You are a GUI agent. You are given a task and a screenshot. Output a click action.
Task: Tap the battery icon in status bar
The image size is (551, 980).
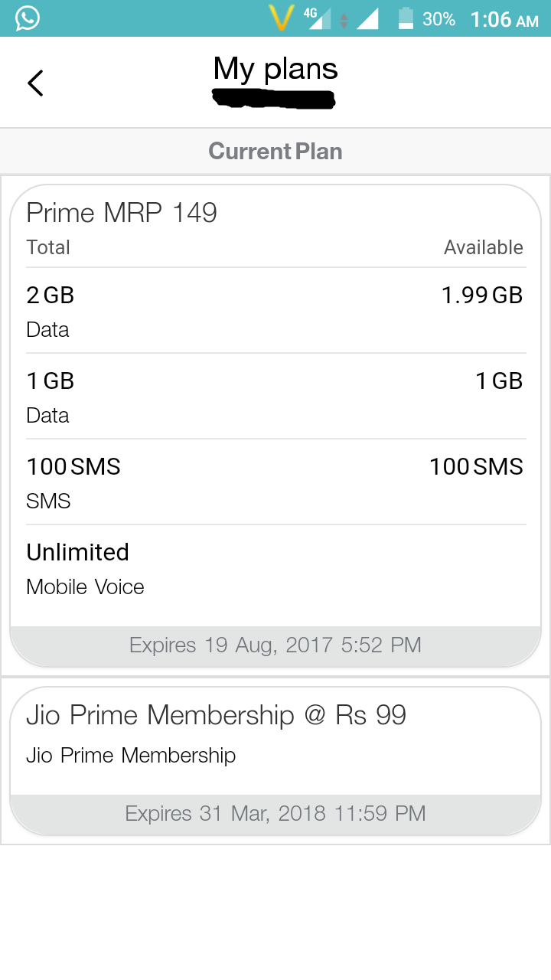point(406,18)
